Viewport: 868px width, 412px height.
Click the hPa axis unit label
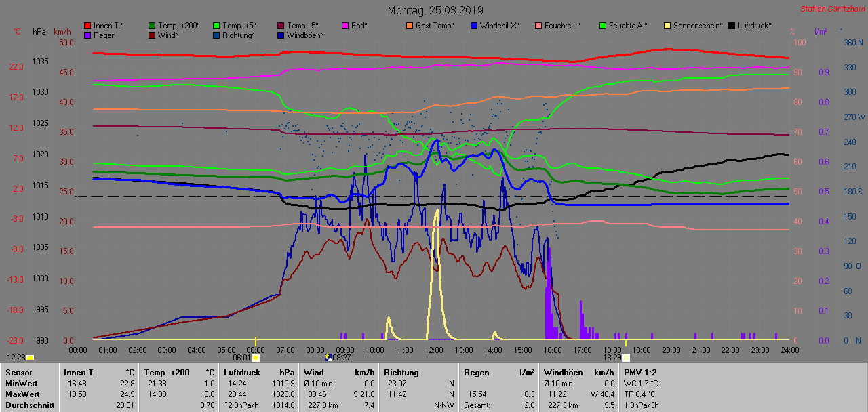coord(40,32)
